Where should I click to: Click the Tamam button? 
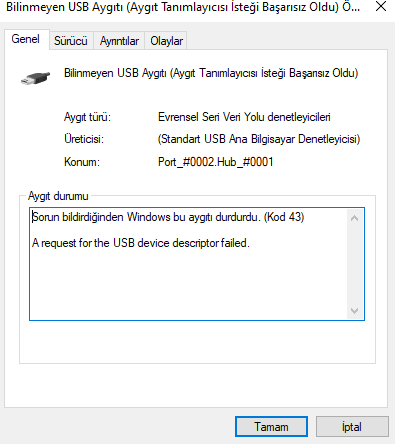[271, 426]
